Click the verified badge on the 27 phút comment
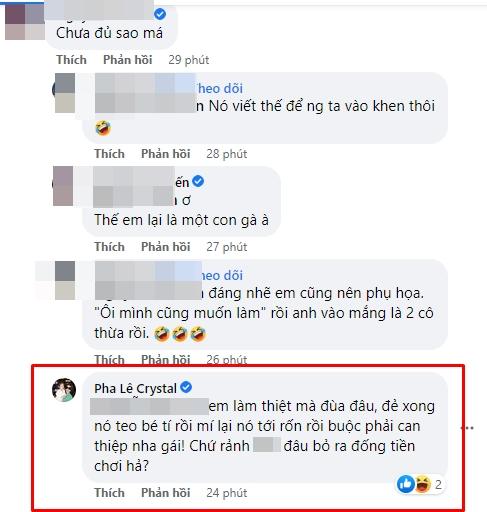This screenshot has width=487, height=512. [x=198, y=181]
